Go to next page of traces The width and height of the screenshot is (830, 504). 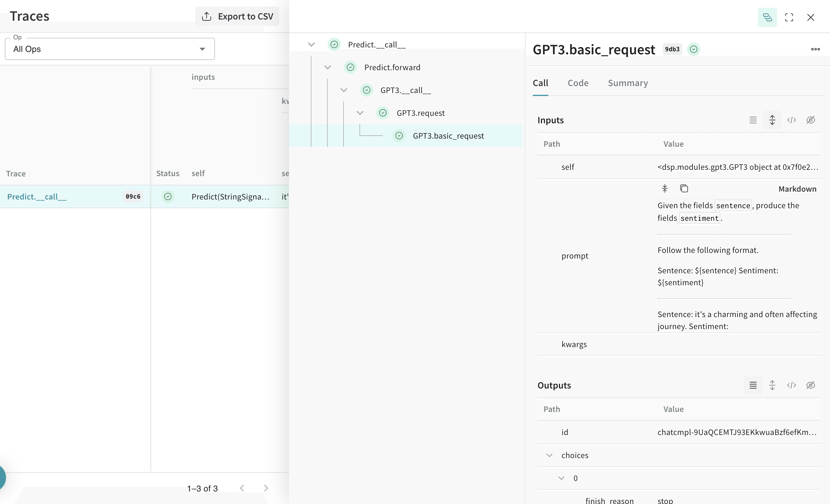tap(266, 488)
